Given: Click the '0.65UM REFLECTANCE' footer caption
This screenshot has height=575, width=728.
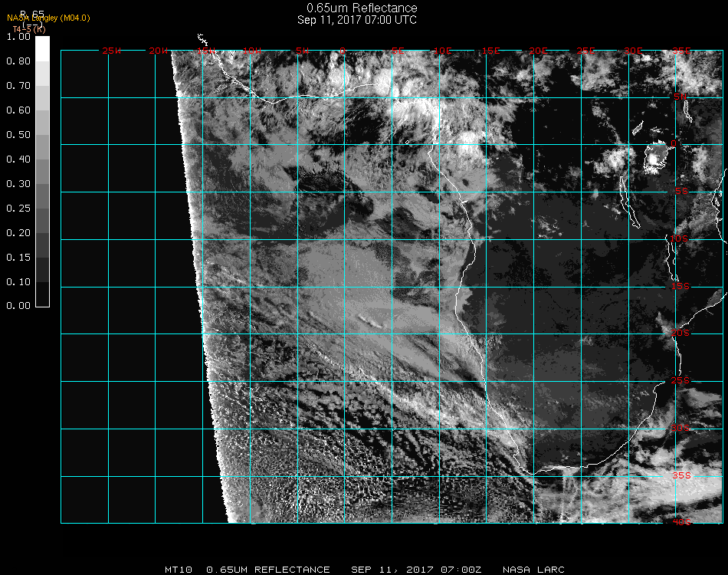Looking at the screenshot, I should 268,570.
